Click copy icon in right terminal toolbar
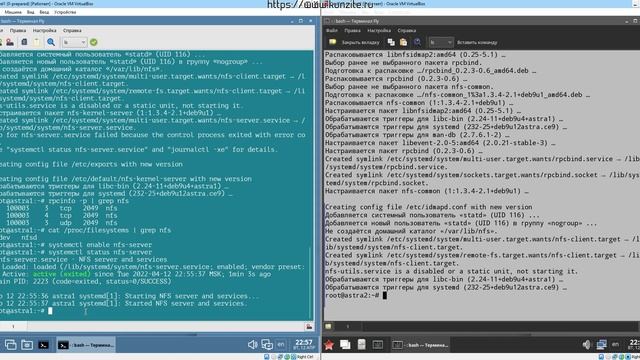 [x=391, y=42]
